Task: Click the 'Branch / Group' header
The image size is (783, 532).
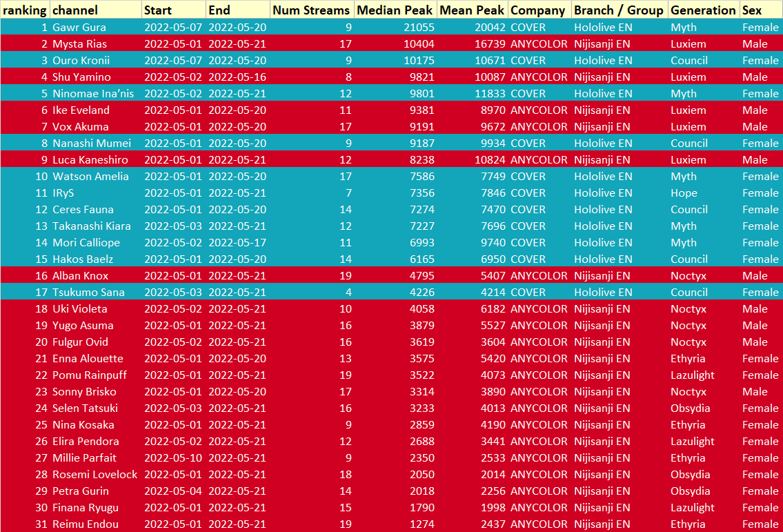Action: coord(620,10)
